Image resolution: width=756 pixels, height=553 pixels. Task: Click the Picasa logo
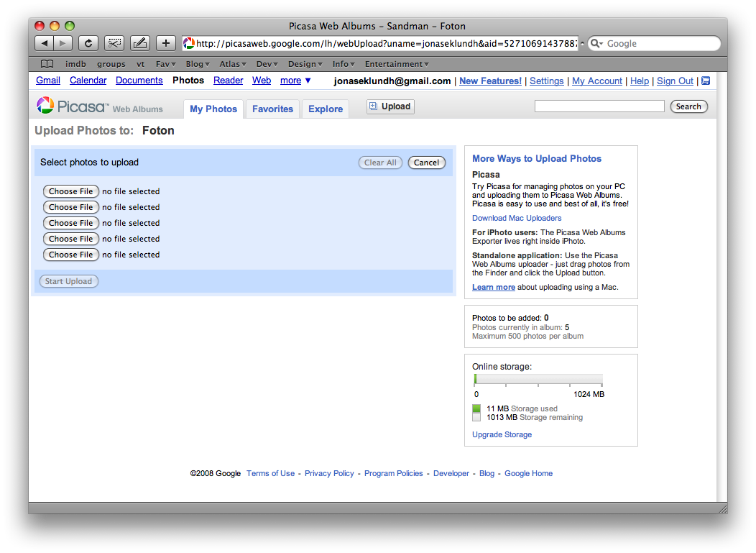point(72,107)
